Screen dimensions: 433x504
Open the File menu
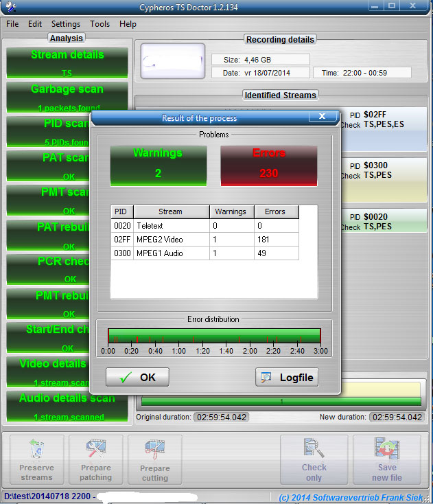point(12,24)
